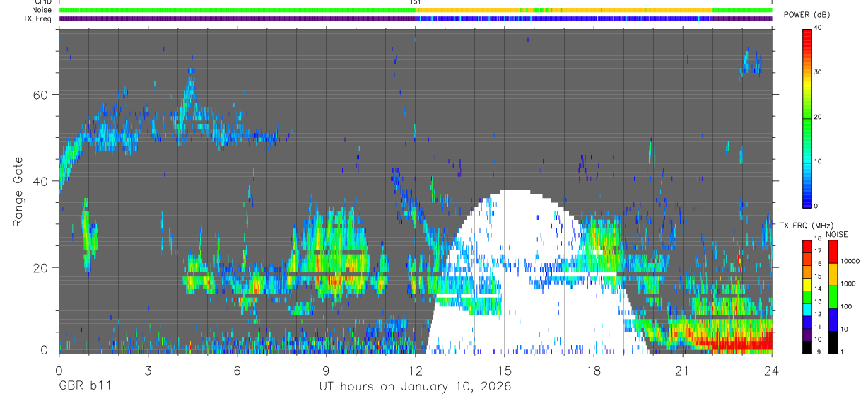
Task: Click the '30' label on POWER color bar
Action: (816, 72)
